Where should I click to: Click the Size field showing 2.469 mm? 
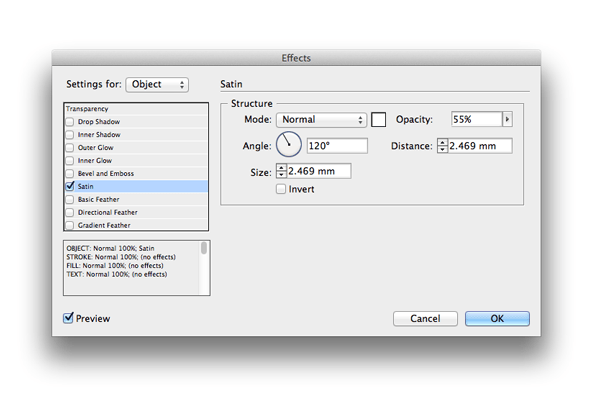pos(319,171)
